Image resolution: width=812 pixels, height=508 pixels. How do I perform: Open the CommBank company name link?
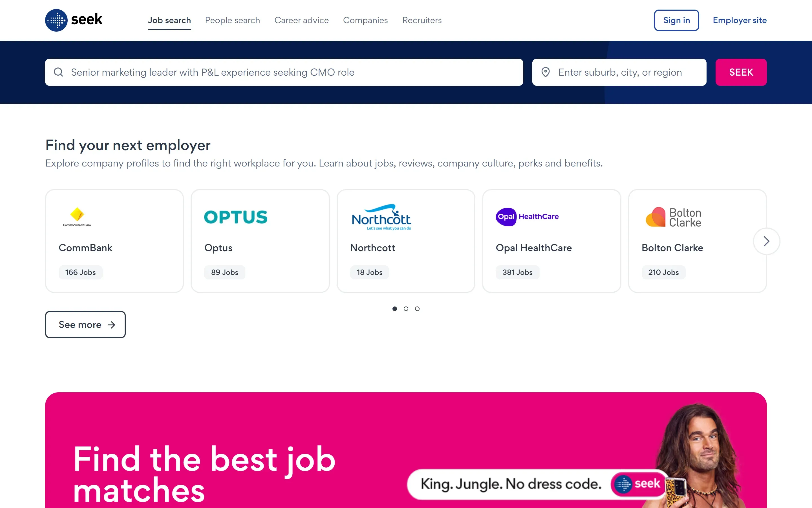point(85,248)
